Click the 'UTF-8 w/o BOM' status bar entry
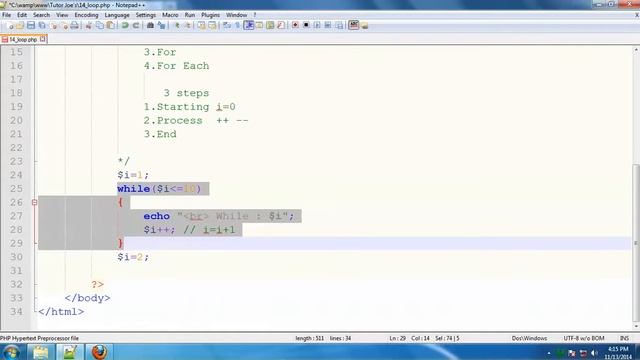640x360 pixels. point(584,338)
